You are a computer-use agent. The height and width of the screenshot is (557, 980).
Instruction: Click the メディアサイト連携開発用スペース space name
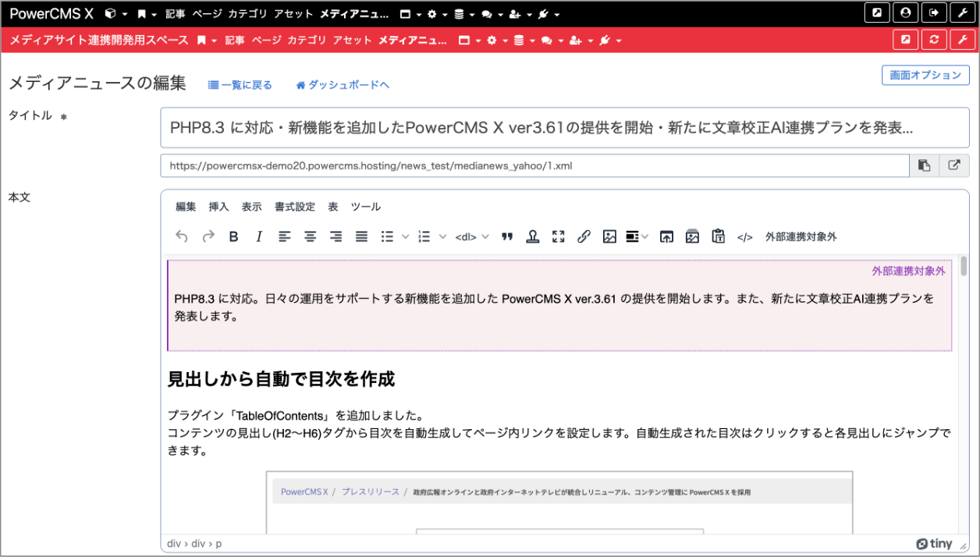(99, 40)
